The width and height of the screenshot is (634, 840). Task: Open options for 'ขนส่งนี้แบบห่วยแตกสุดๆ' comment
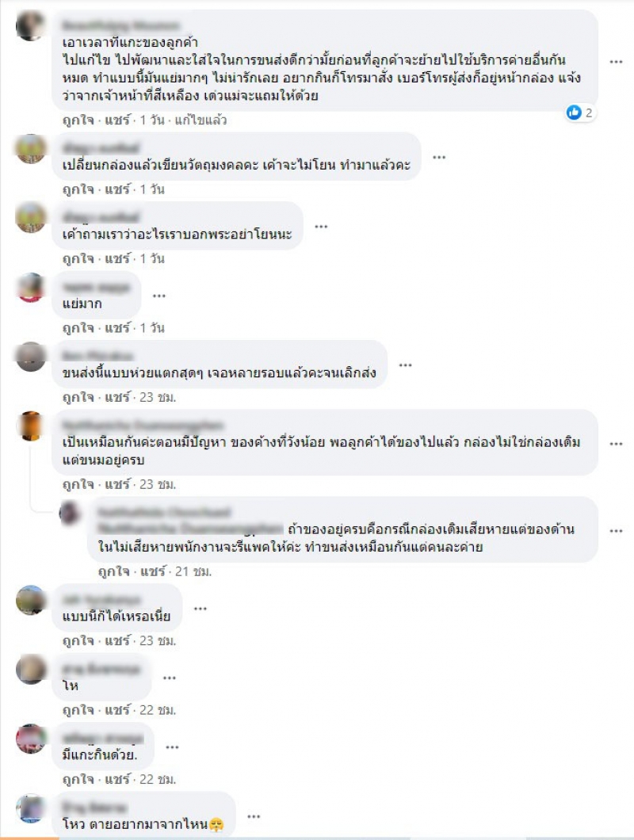click(x=406, y=365)
